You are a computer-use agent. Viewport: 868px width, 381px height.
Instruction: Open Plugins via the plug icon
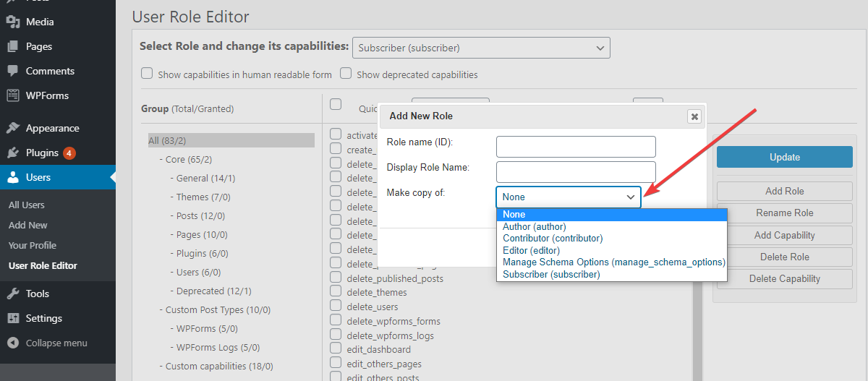point(13,153)
